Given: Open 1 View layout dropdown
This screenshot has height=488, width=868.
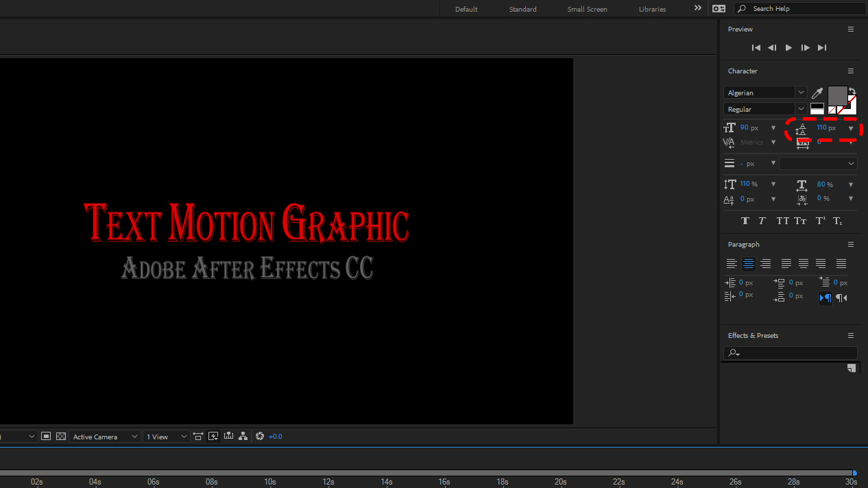Looking at the screenshot, I should (x=167, y=437).
